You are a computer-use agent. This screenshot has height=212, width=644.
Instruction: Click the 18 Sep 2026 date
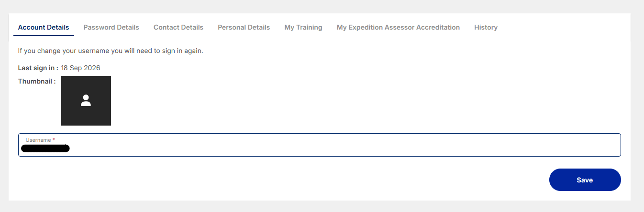point(80,68)
